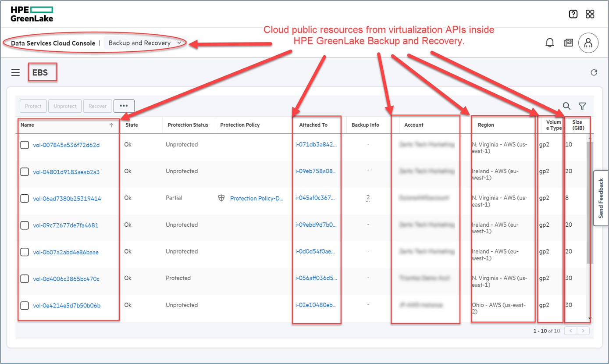Select checkbox for vol-06ad7380b25319414
The image size is (609, 364).
[x=25, y=199]
